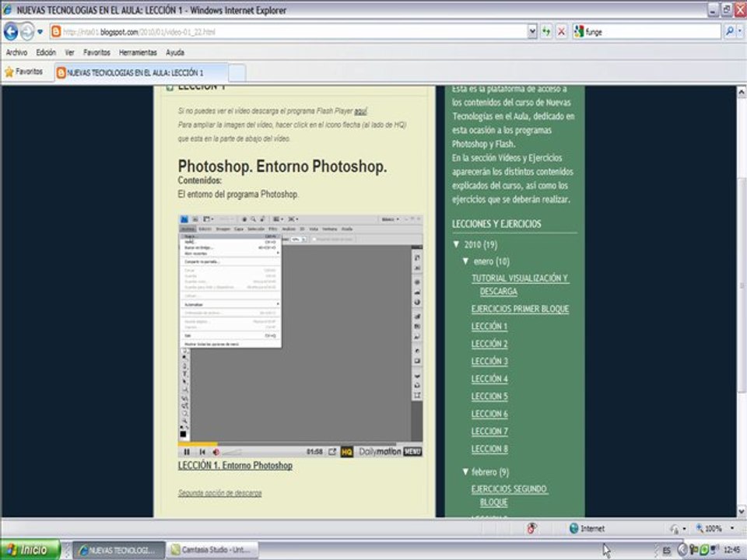Open the Herramientas menu
The width and height of the screenshot is (747, 560).
tap(138, 52)
